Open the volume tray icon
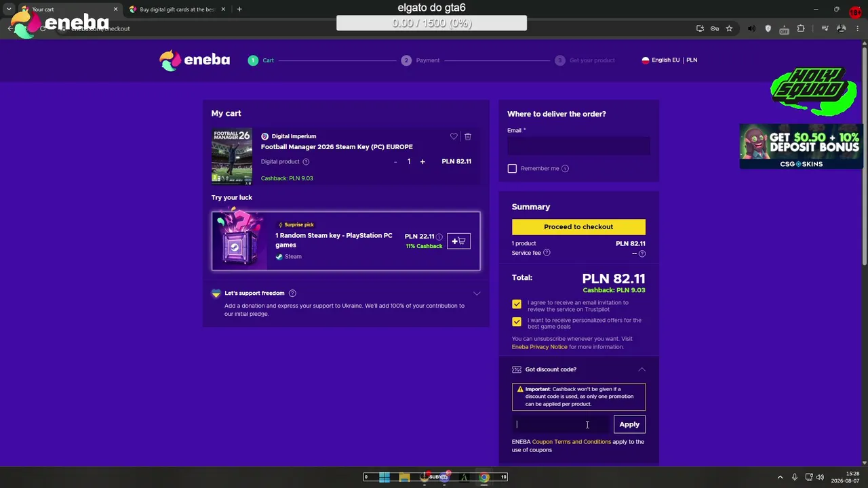The height and width of the screenshot is (488, 868). 820,477
